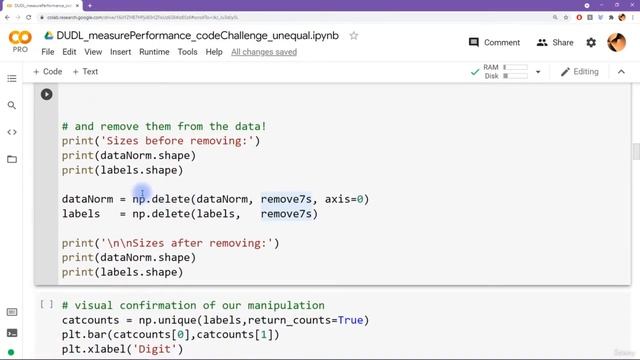Click the line print('\n\nSizes after removing:')
This screenshot has width=640, height=360.
[171, 243]
